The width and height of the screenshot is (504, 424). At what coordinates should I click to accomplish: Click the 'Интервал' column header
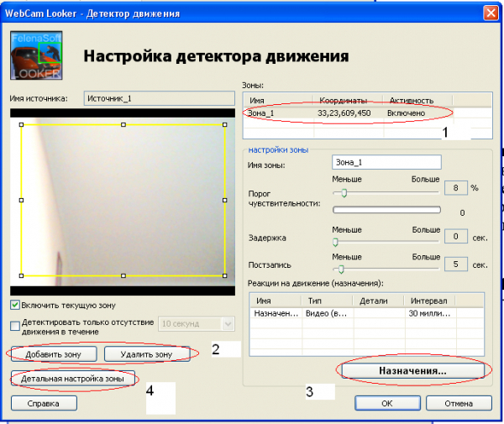pos(430,301)
